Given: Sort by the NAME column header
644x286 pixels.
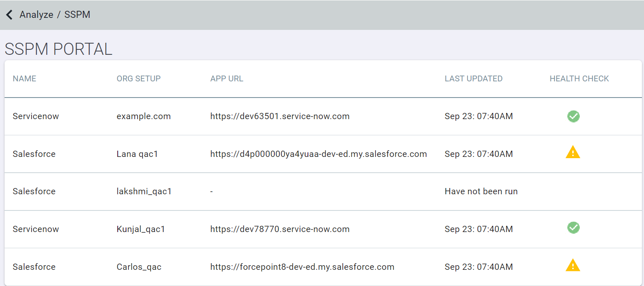Looking at the screenshot, I should (24, 79).
